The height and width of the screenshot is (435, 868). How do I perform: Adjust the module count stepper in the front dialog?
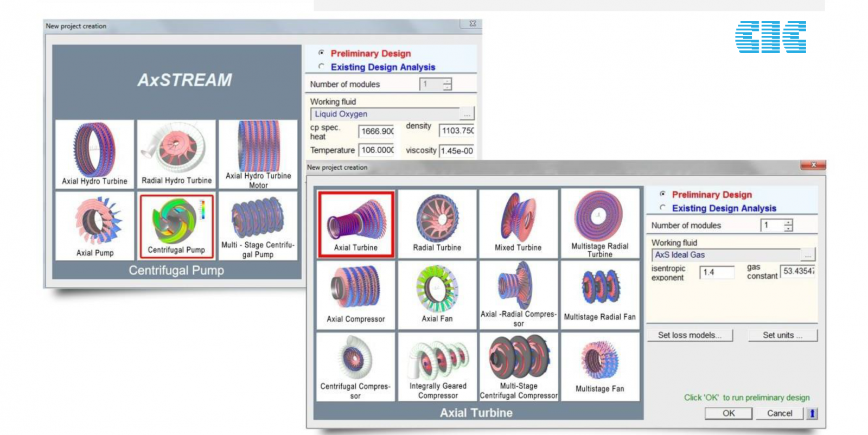[788, 225]
